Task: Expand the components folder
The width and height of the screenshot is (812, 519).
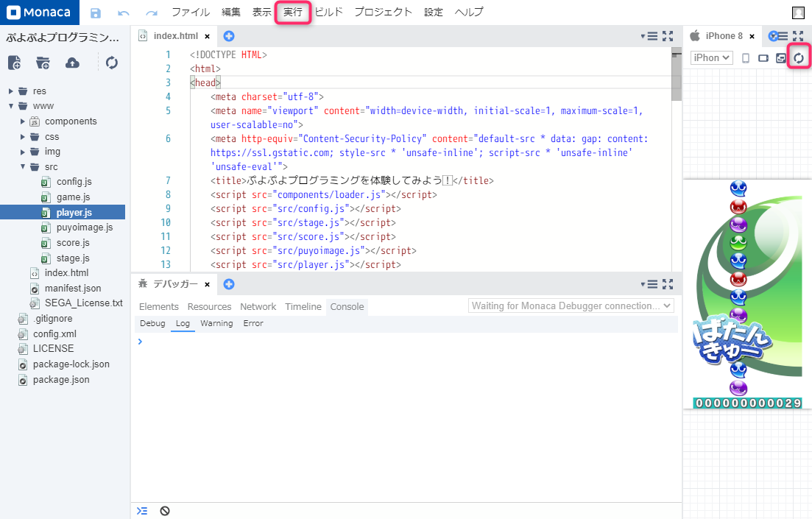Action: [x=22, y=121]
